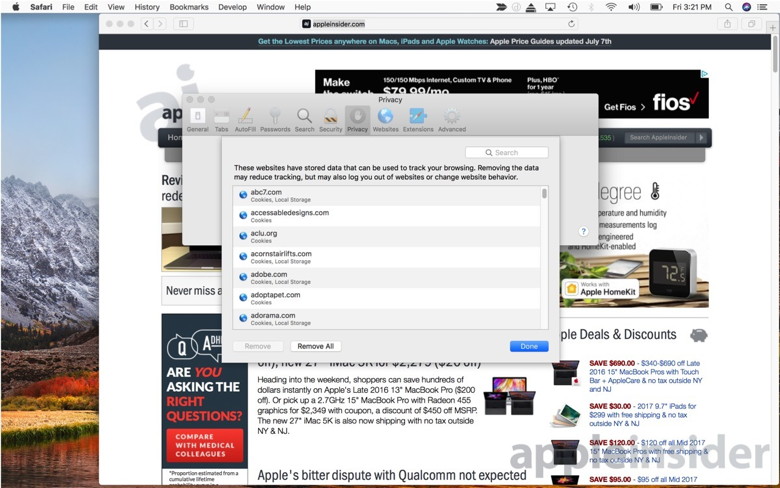Open the View menu
The width and height of the screenshot is (780, 488).
[116, 7]
